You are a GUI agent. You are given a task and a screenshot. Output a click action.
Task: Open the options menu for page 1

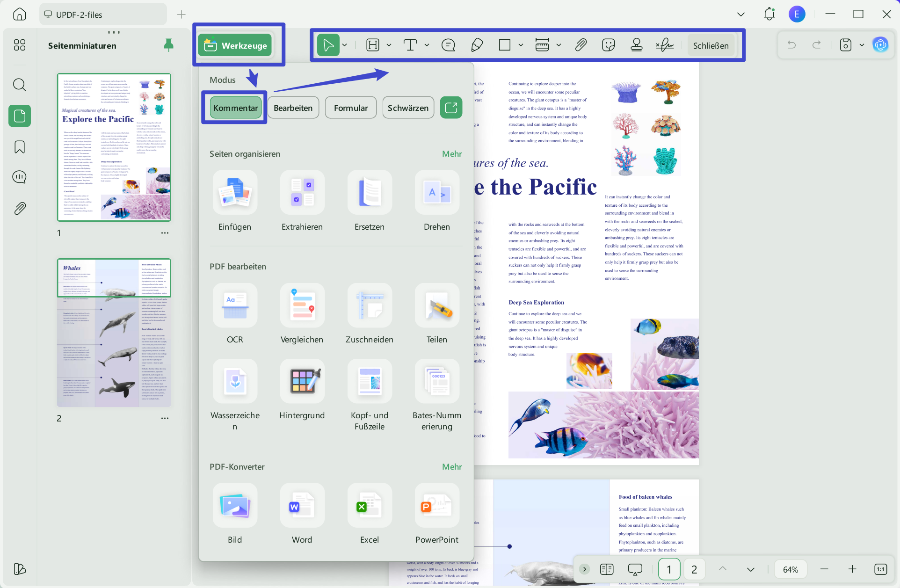coord(165,233)
